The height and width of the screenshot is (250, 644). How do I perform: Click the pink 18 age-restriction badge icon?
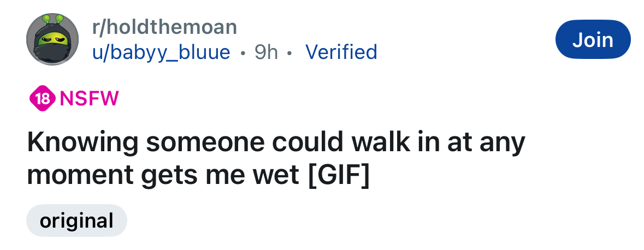coord(42,98)
